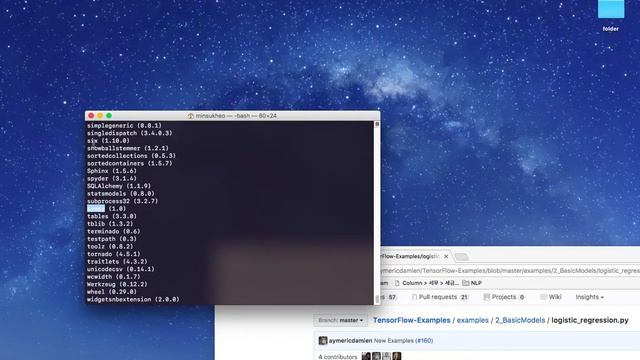
Task: Click the 'Werkzeug (0.12.2)' terminal line
Action: [117, 284]
